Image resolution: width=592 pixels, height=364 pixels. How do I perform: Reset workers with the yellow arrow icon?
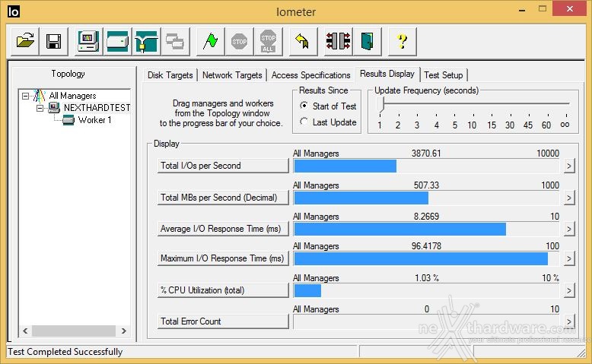click(303, 41)
